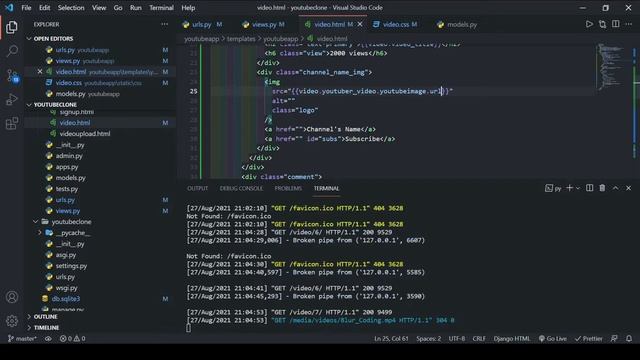Open the File menu
640x360 pixels.
pyautogui.click(x=26, y=8)
